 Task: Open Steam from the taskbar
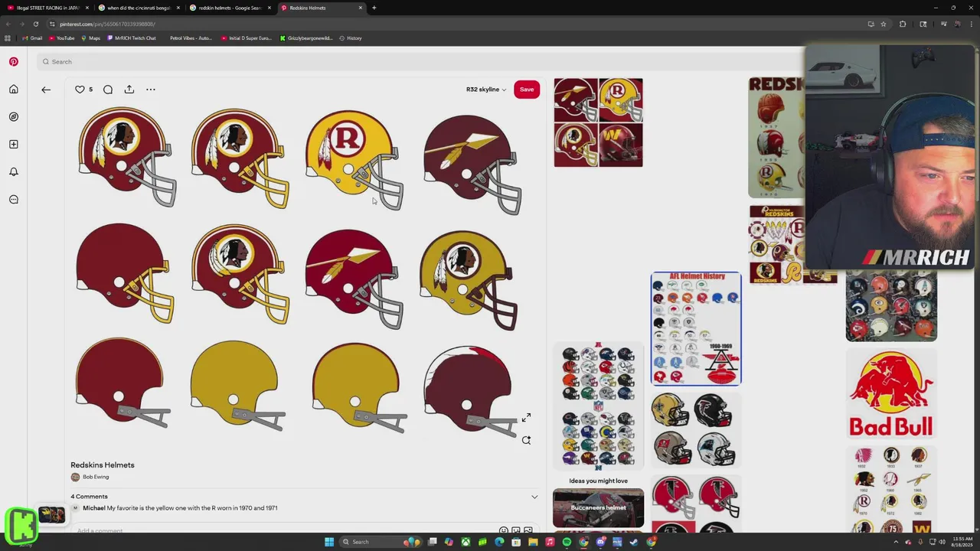634,542
